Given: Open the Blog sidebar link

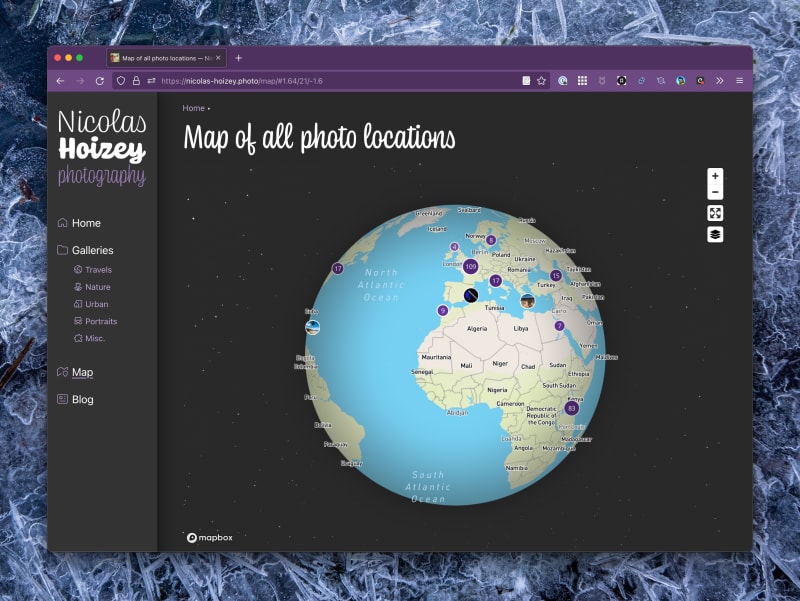Looking at the screenshot, I should [82, 399].
